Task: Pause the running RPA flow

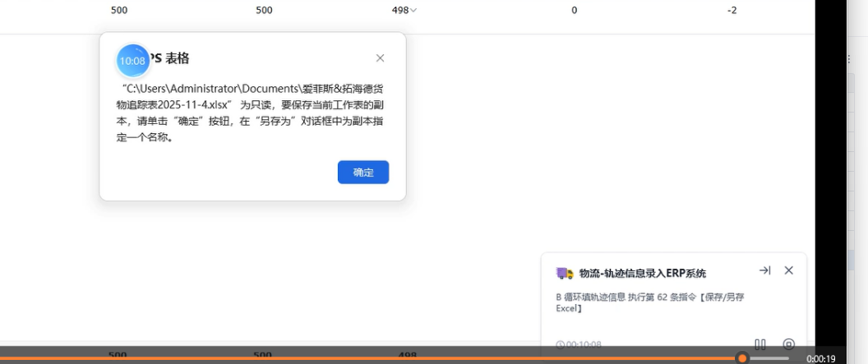Action: tap(760, 344)
